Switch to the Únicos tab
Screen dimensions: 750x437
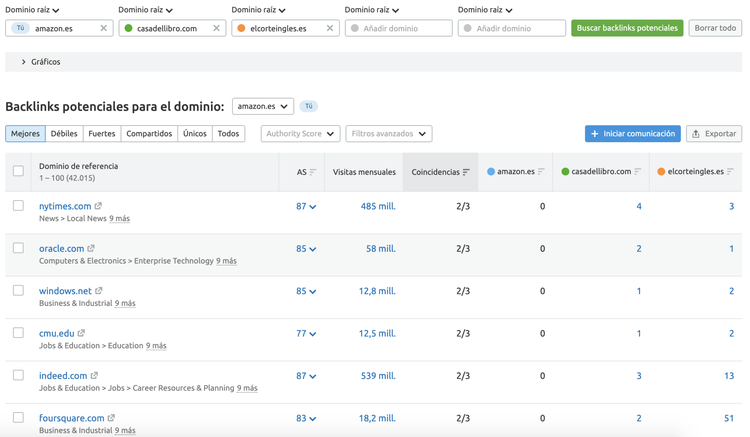click(x=195, y=134)
